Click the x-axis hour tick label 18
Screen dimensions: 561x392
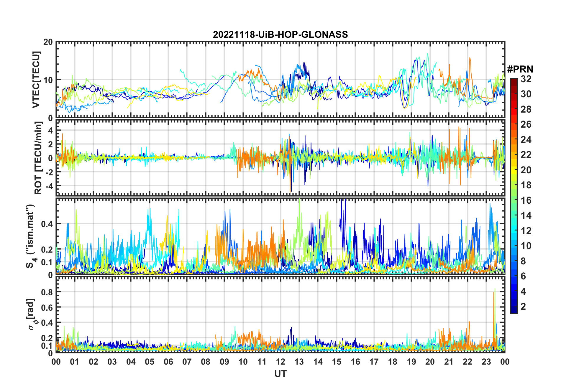tap(393, 362)
